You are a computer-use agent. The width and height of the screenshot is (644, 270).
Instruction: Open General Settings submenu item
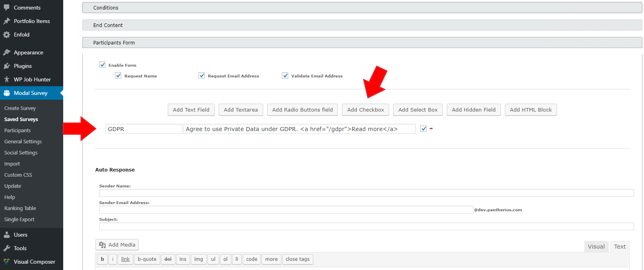[x=23, y=141]
